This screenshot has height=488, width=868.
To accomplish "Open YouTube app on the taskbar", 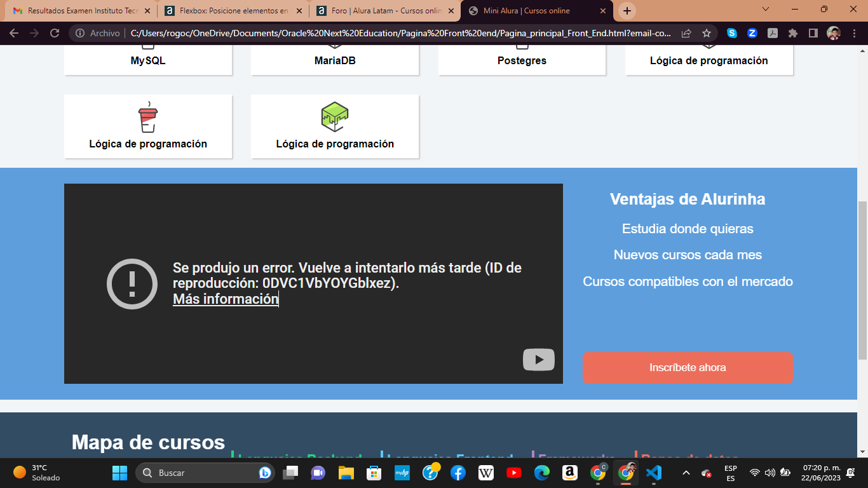I will [514, 473].
